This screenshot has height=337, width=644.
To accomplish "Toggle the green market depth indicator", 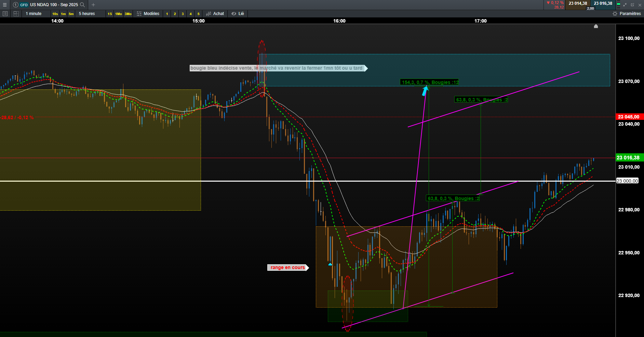I will (x=618, y=5).
